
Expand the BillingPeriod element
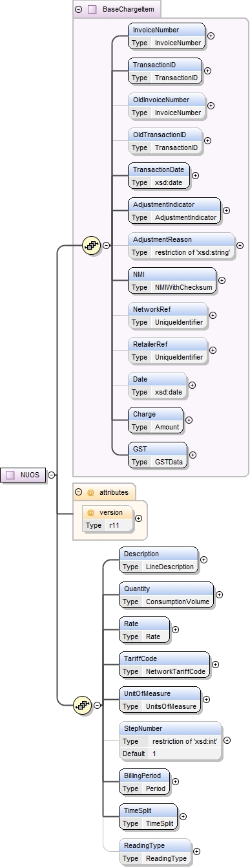(x=176, y=782)
